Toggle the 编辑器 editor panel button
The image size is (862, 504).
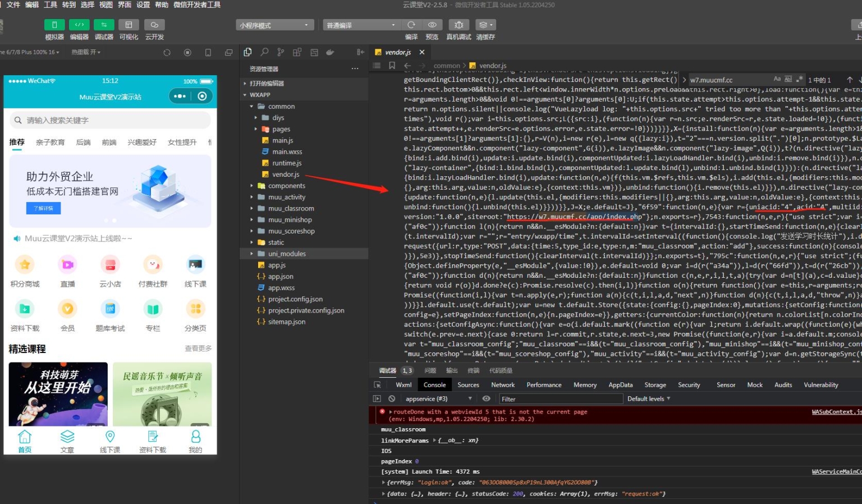[x=79, y=25]
